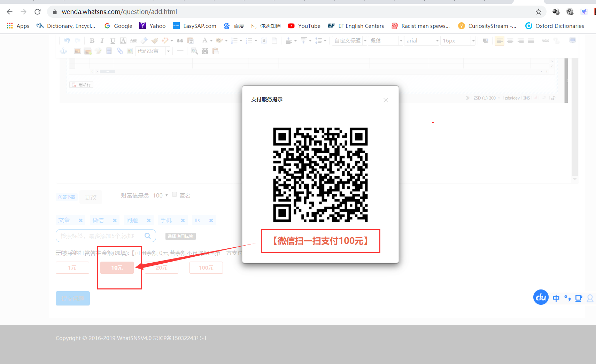
Task: Expand the 代码语言 code language dropdown
Action: pos(153,51)
